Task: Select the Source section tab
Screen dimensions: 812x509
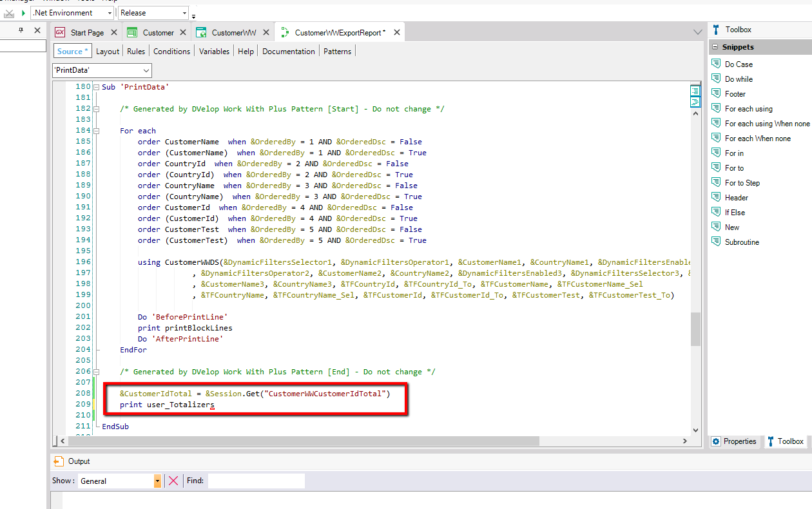Action: [x=72, y=52]
